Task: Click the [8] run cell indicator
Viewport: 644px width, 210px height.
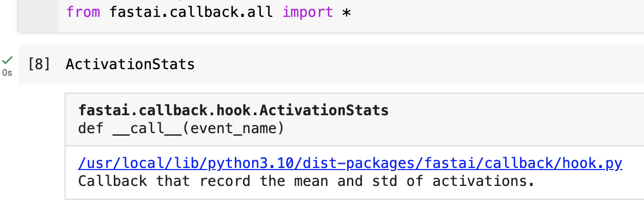Action: click(39, 65)
